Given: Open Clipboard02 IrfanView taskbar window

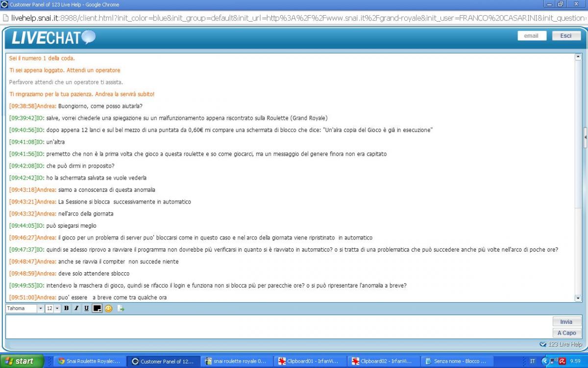Looking at the screenshot, I should pos(383,361).
